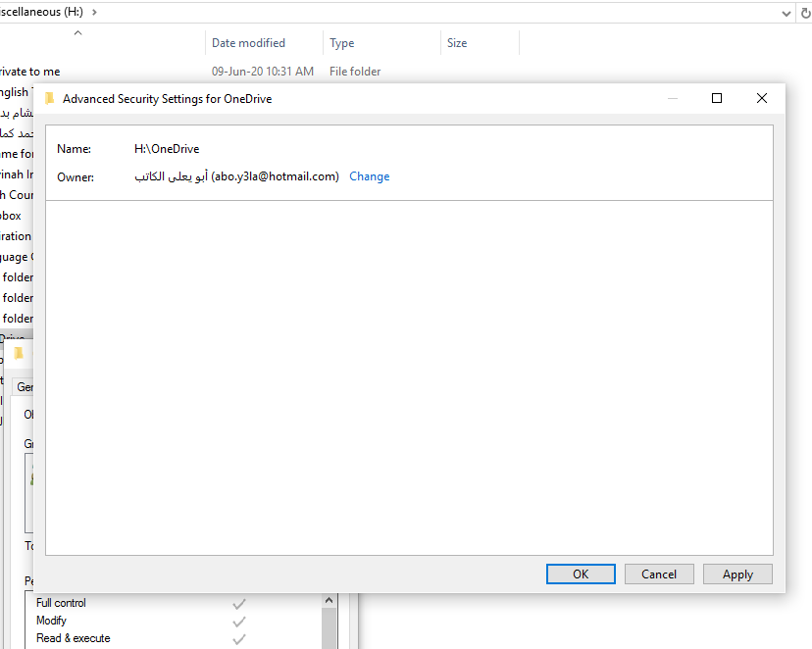Screen dimensions: 812x649
Task: Expand the breadcrumb chevron after Miscellaneous (H:)
Action: pyautogui.click(x=94, y=12)
